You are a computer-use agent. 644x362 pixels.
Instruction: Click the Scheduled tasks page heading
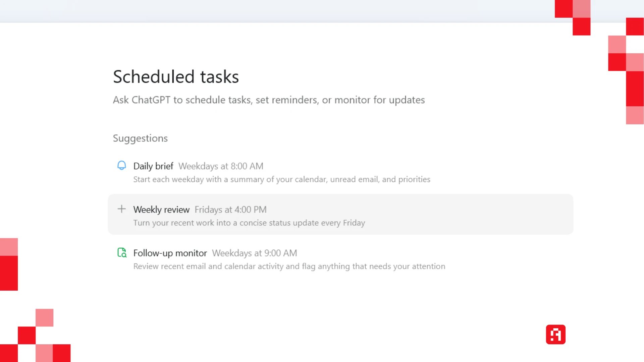tap(176, 76)
